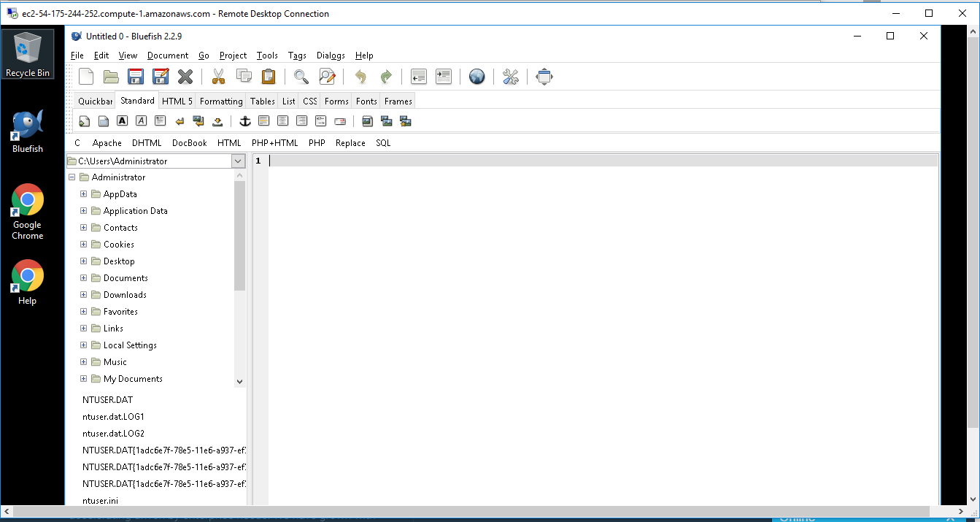The width and height of the screenshot is (980, 522).
Task: Open the path dropdown for C:\Users\Administrator
Action: pyautogui.click(x=238, y=161)
